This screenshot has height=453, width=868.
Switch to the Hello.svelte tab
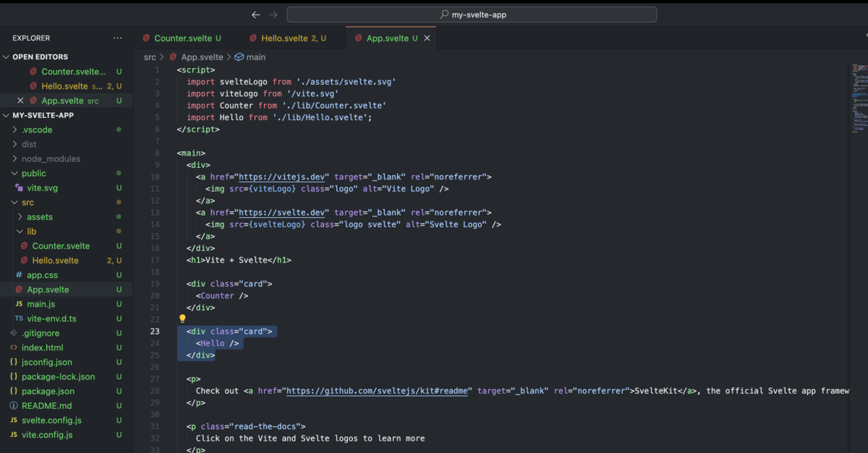[x=293, y=38]
